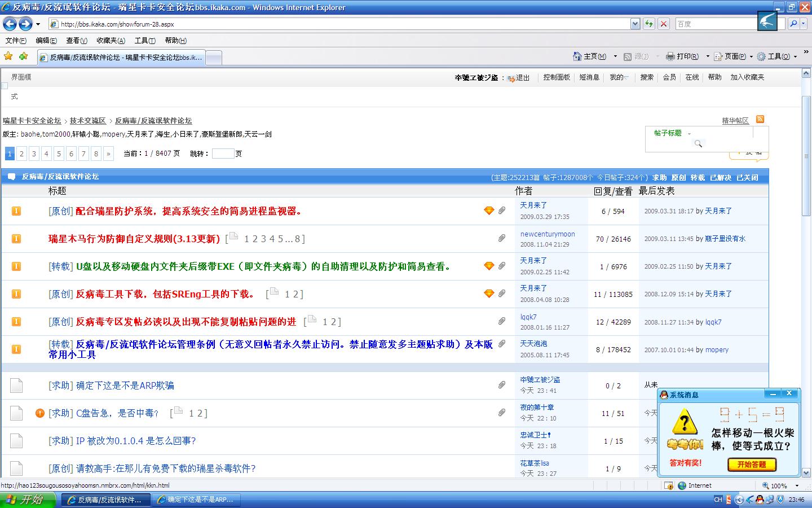The image size is (812, 508).
Task: Click the 开始答题 button in popup
Action: (752, 465)
